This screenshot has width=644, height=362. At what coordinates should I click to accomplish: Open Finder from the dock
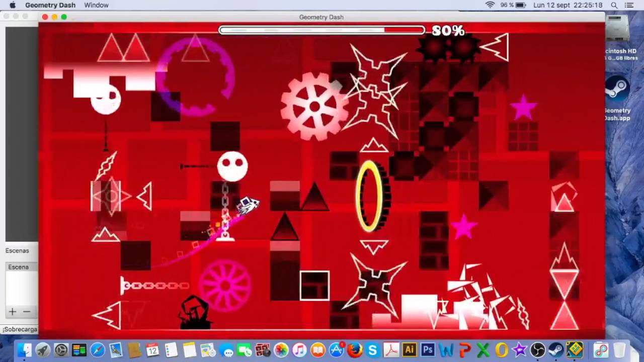click(24, 350)
